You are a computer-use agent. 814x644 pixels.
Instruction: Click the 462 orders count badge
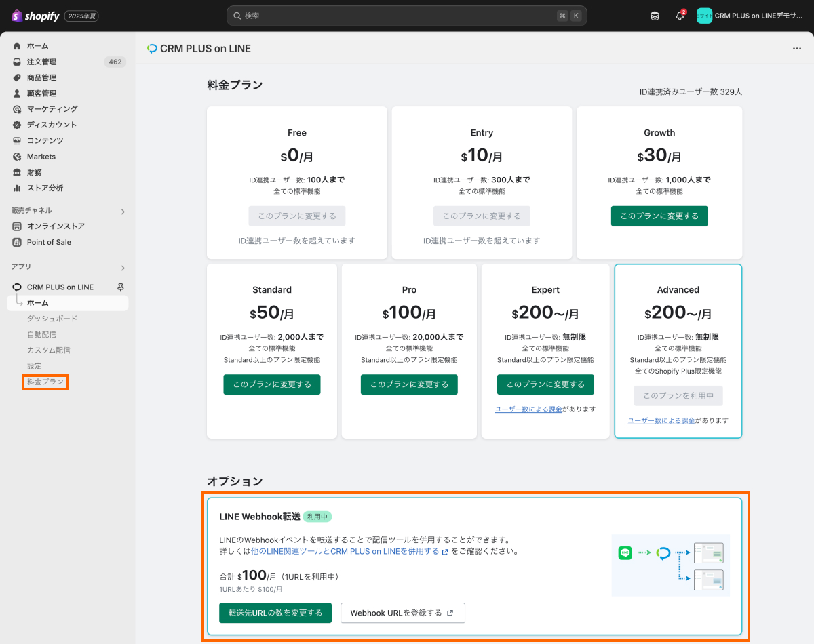tap(115, 62)
